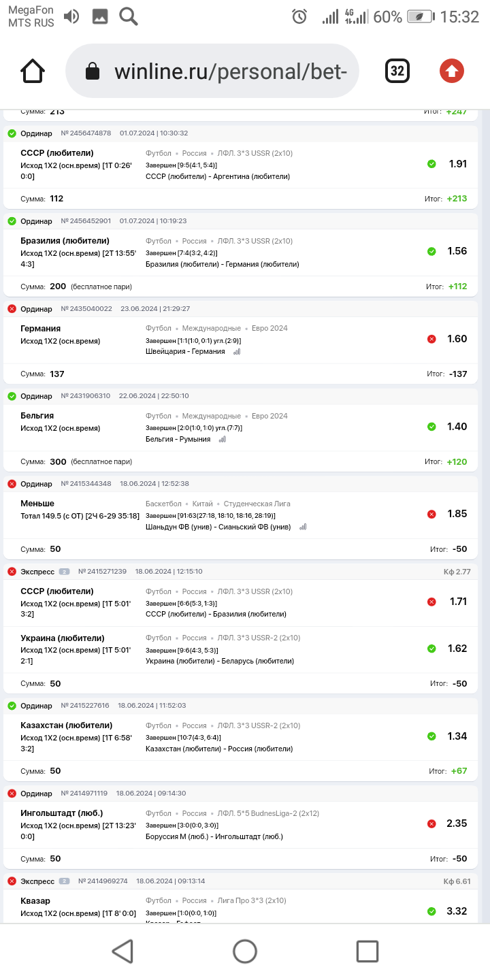Open the tab switcher showing 32 tabs
The width and height of the screenshot is (490, 980).
pos(397,71)
